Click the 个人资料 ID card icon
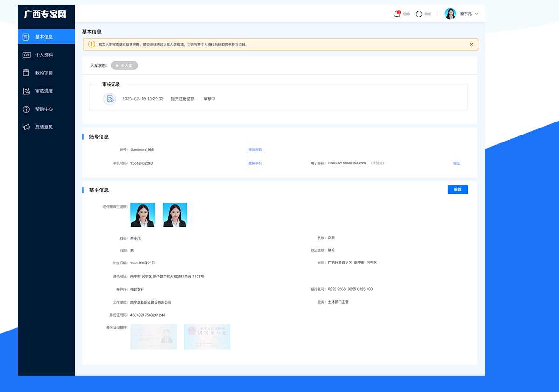 tap(26, 55)
